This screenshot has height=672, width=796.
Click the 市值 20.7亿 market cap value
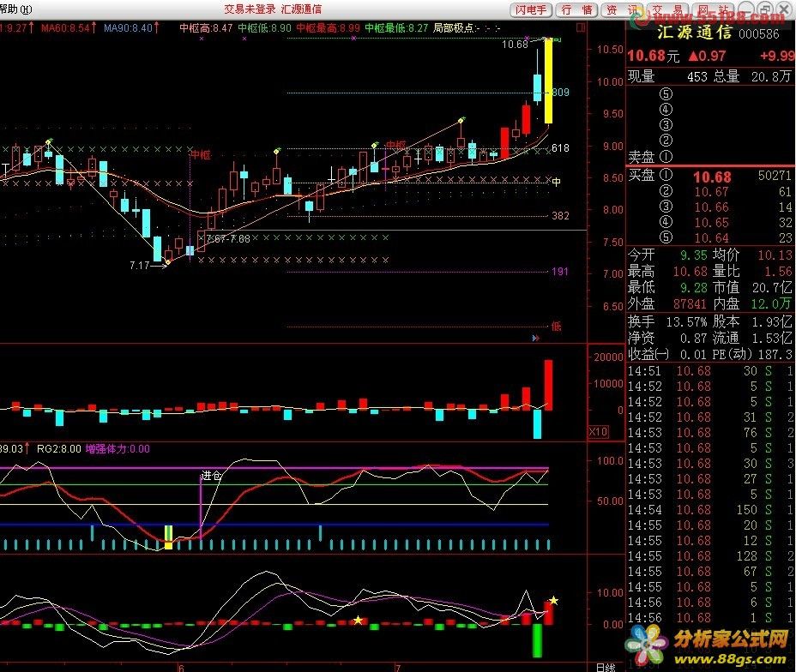point(772,287)
